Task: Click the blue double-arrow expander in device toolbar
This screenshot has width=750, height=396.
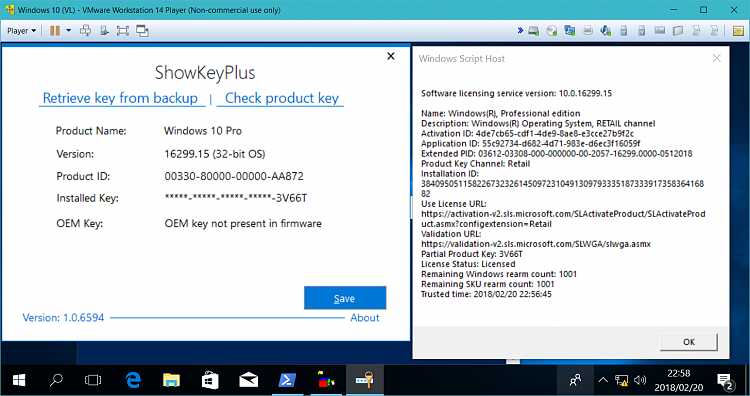Action: pos(520,31)
